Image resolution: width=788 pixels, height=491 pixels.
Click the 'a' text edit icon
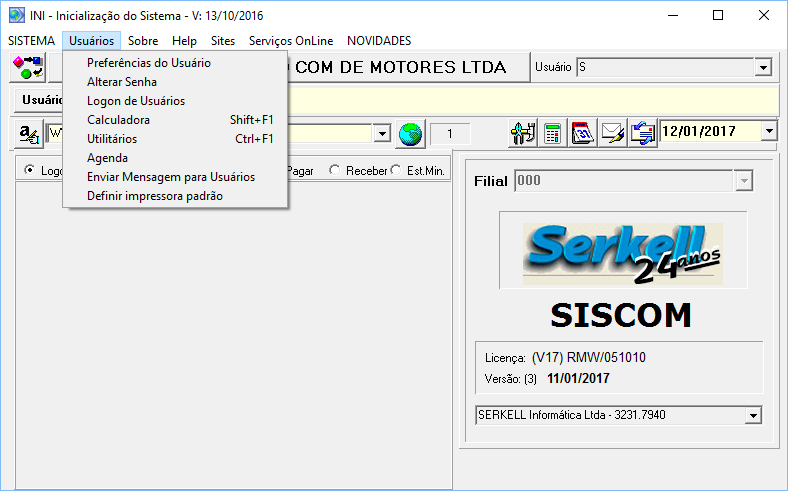(x=29, y=134)
